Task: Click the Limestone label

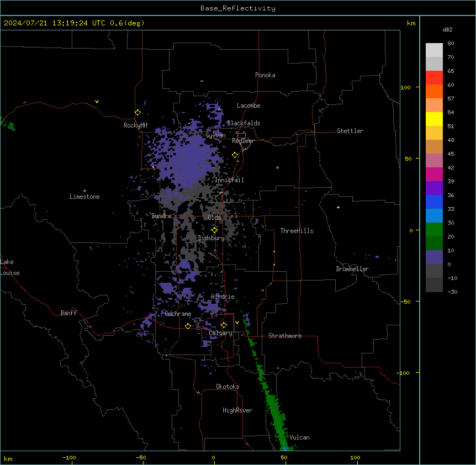Action: [x=84, y=197]
